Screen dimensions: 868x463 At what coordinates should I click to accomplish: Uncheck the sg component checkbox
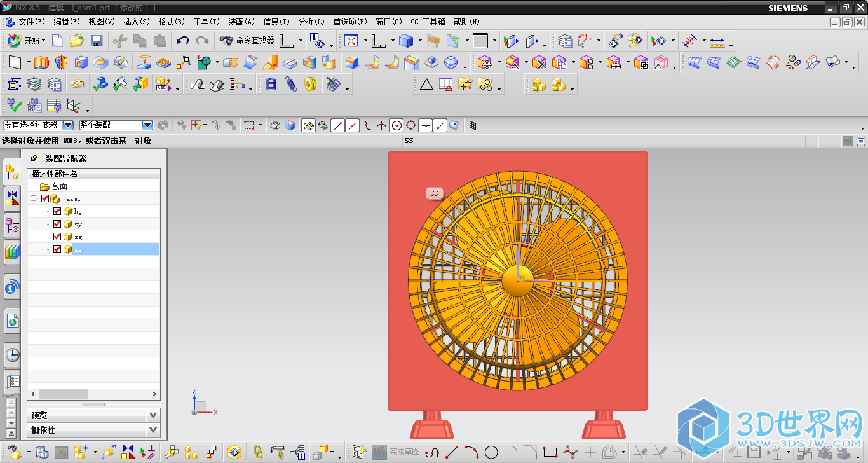point(57,237)
